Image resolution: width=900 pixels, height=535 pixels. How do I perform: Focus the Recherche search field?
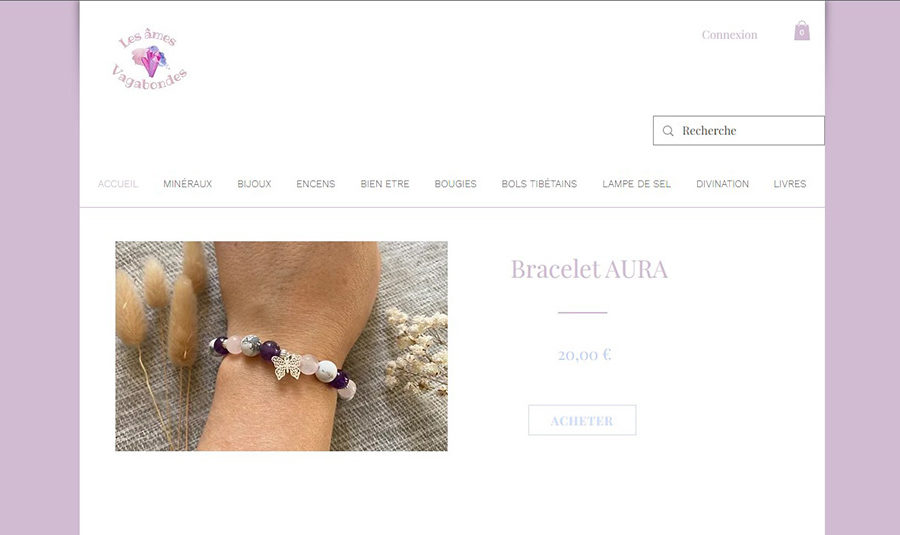point(739,130)
